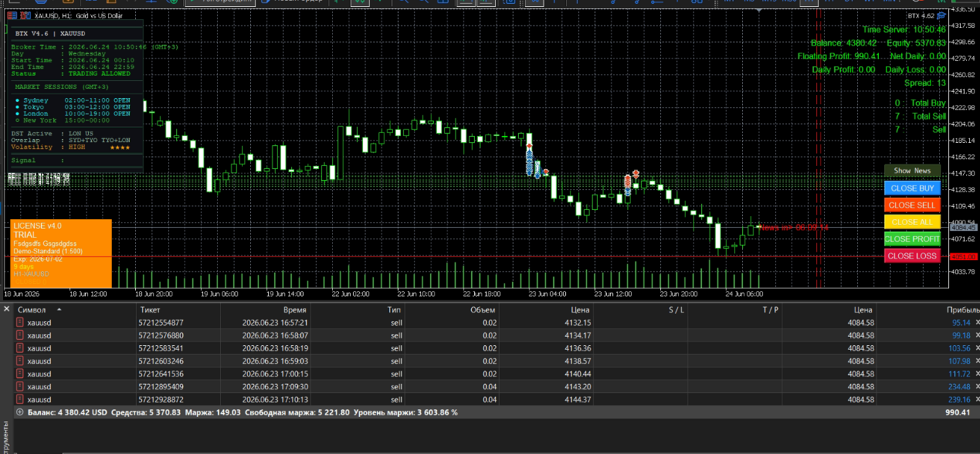Viewport: 980px width, 454px height.
Task: Select ticket number 57212928872
Action: click(161, 399)
